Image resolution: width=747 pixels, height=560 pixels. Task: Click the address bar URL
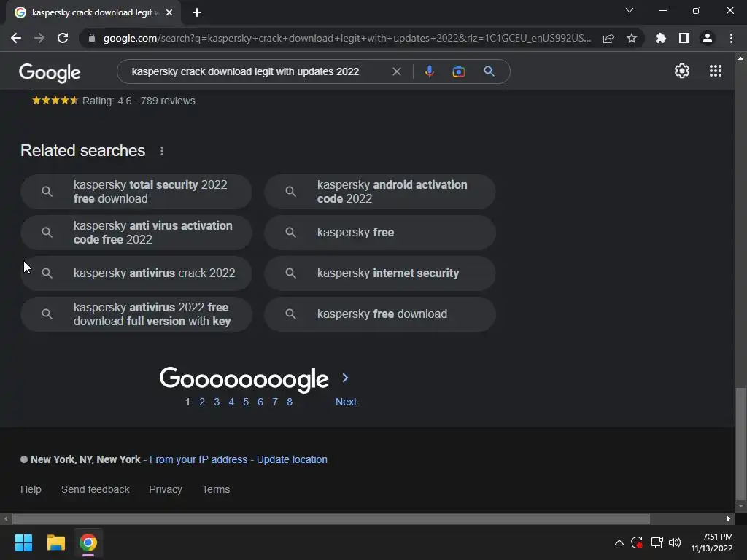pyautogui.click(x=347, y=38)
